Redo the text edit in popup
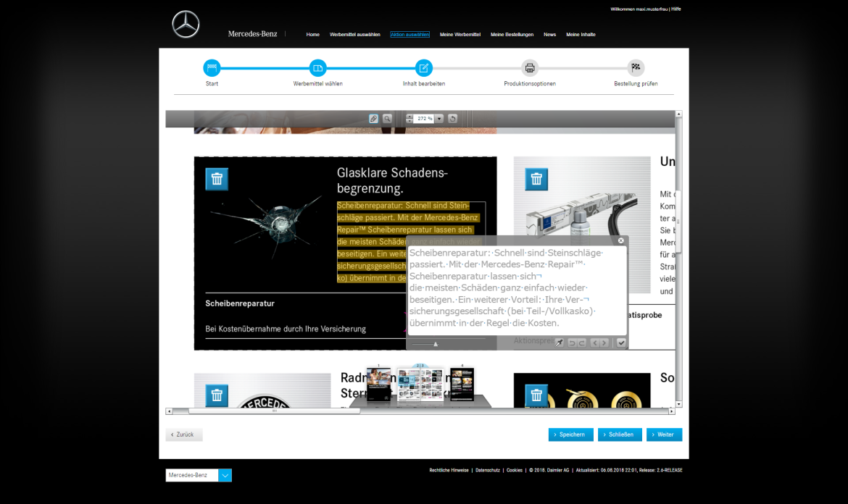 582,343
